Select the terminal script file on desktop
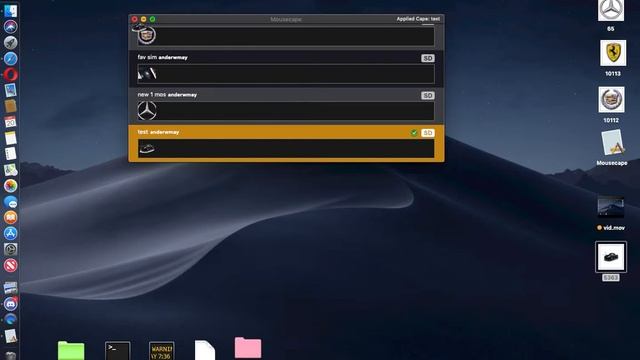640x360 pixels. tap(118, 351)
